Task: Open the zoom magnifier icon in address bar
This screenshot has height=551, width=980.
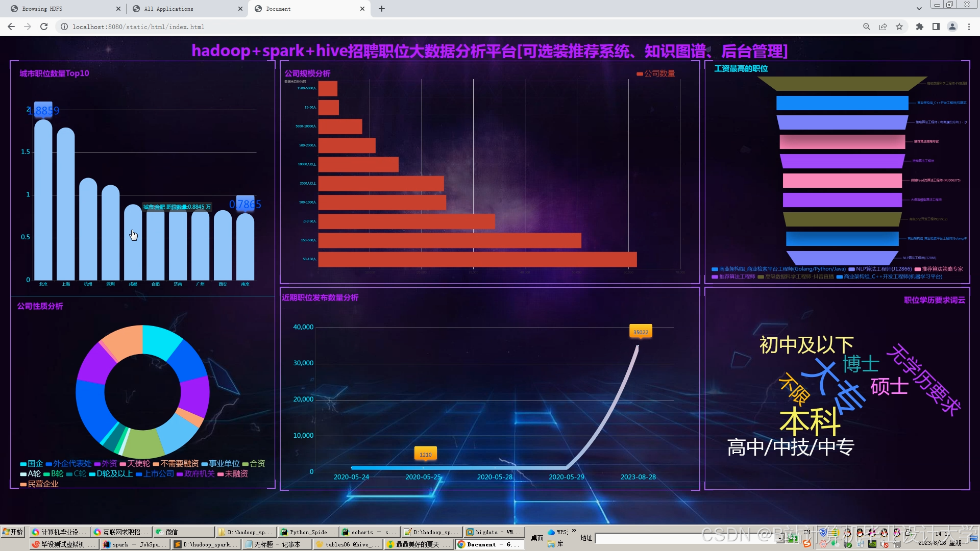Action: 866,27
